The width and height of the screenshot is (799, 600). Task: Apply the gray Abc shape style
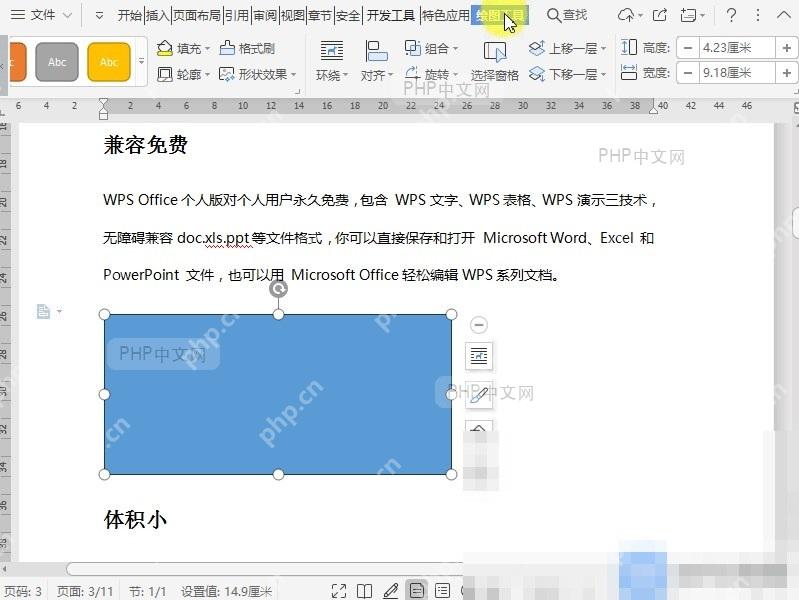pos(57,62)
